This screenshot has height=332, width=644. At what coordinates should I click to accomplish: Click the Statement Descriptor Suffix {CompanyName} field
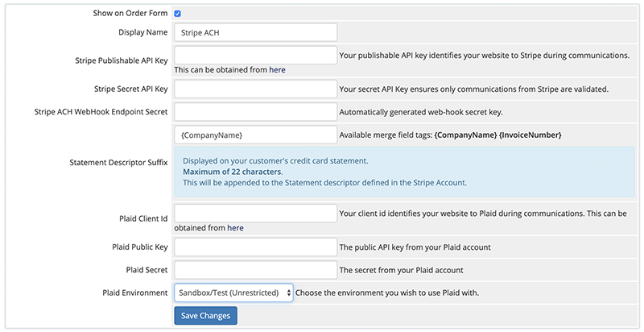255,135
